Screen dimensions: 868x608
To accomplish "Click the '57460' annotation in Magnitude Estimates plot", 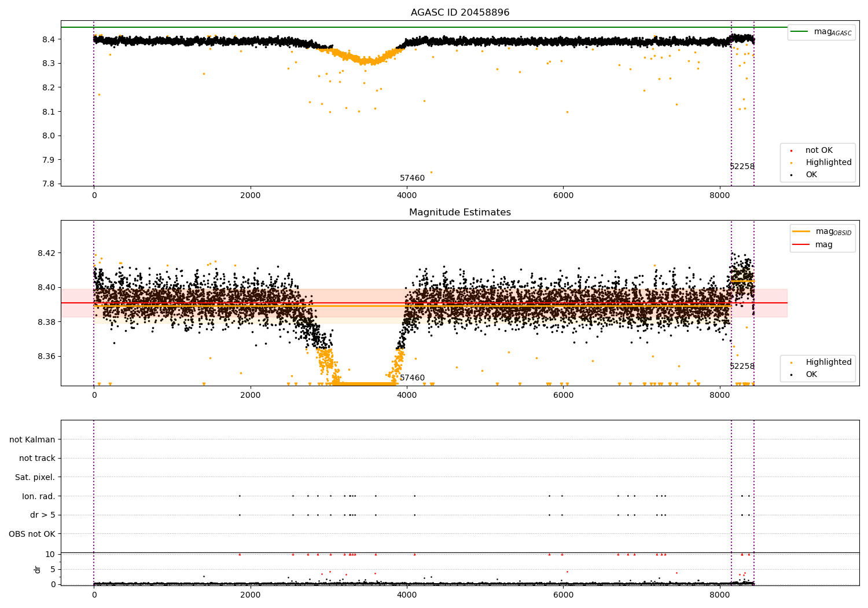I will 412,378.
